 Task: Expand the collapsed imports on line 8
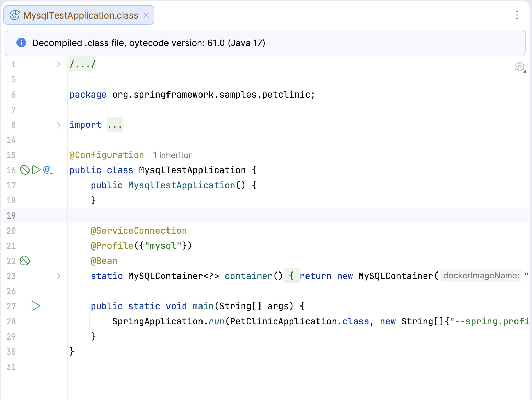coord(58,125)
